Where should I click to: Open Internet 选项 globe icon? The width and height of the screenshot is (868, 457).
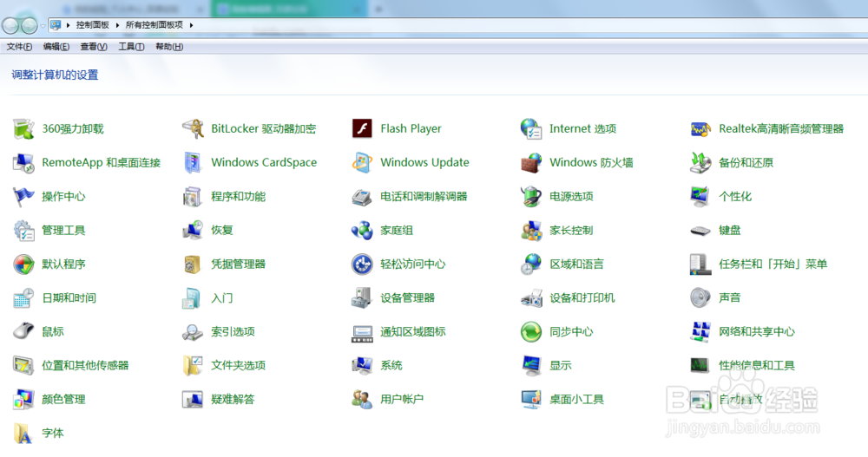(x=531, y=129)
